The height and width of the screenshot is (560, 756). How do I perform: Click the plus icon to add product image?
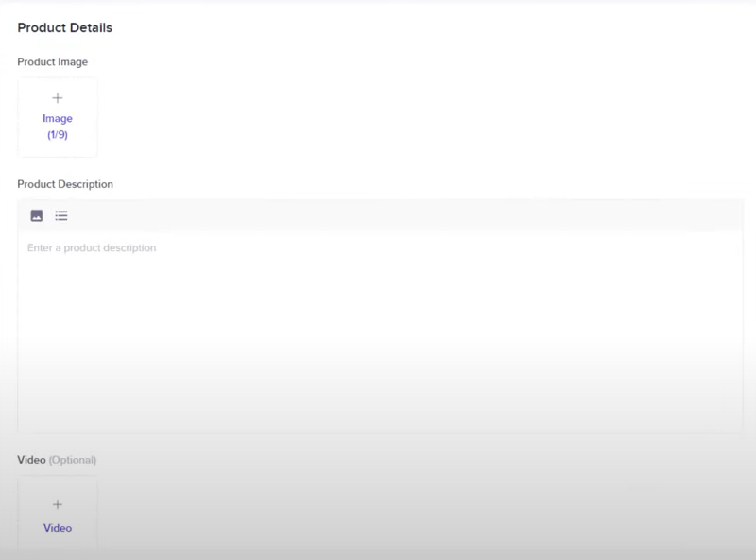click(58, 98)
